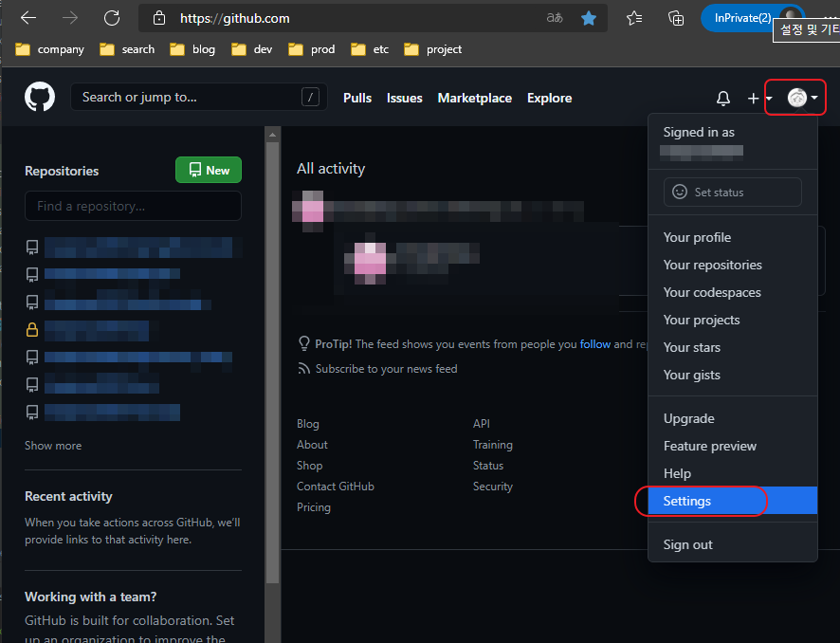The height and width of the screenshot is (643, 840).
Task: Open the project bookmarks folder
Action: pos(433,49)
